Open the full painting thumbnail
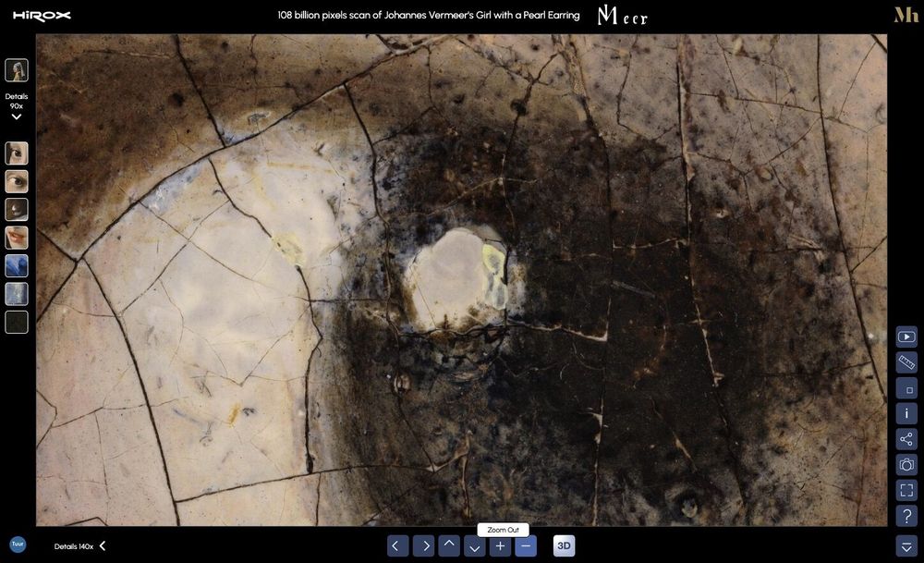Image resolution: width=924 pixels, height=563 pixels. (x=17, y=70)
